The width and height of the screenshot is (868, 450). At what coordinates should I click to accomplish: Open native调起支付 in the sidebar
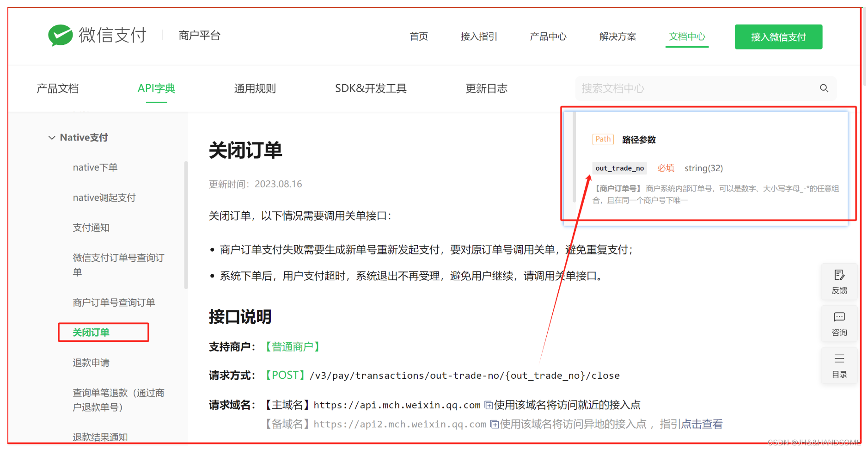tap(104, 197)
